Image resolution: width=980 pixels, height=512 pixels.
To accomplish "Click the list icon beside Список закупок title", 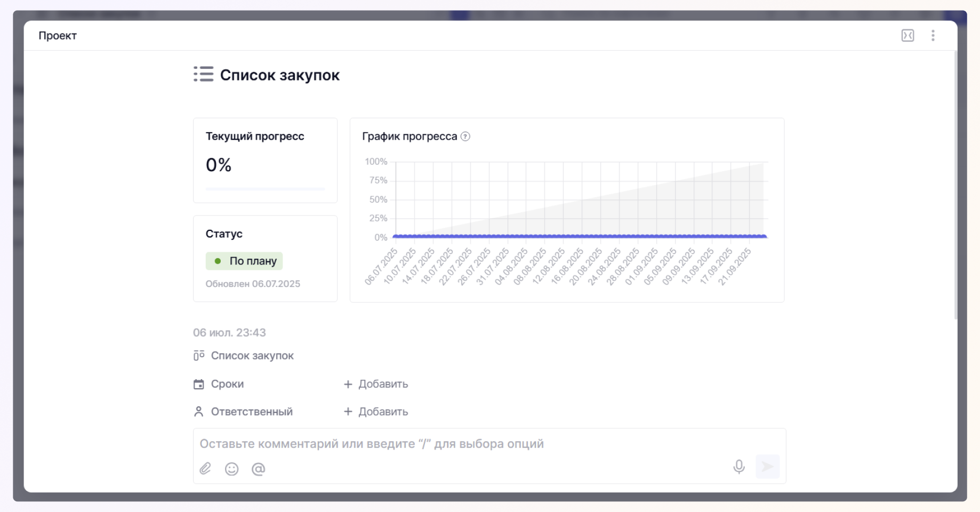I will point(203,74).
